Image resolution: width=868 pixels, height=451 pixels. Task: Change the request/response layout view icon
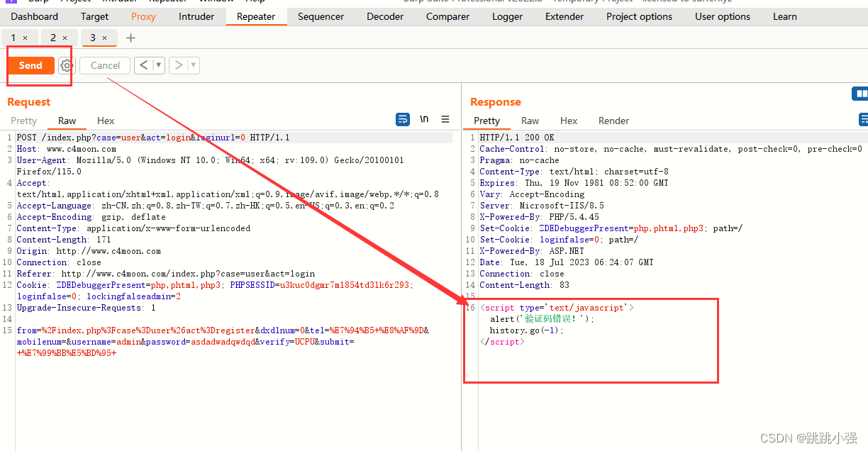[860, 94]
